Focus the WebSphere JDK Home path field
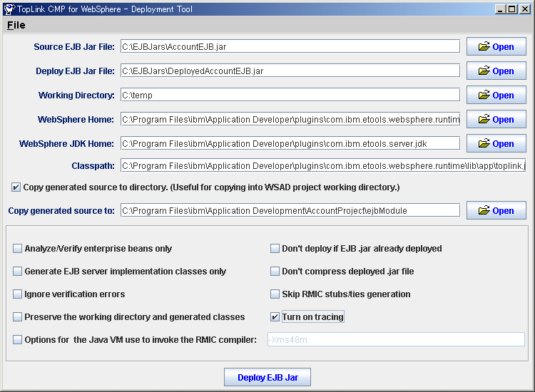The height and width of the screenshot is (392, 535). (x=290, y=143)
